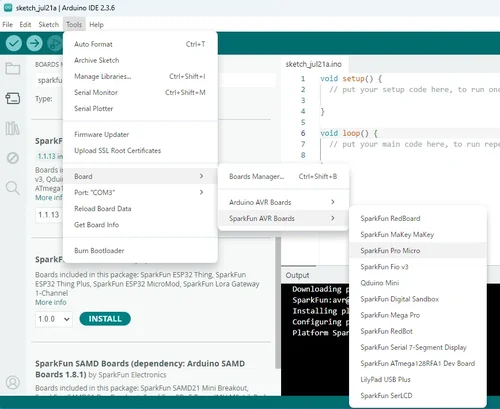
Task: Open Serial Plotter
Action: click(140, 109)
